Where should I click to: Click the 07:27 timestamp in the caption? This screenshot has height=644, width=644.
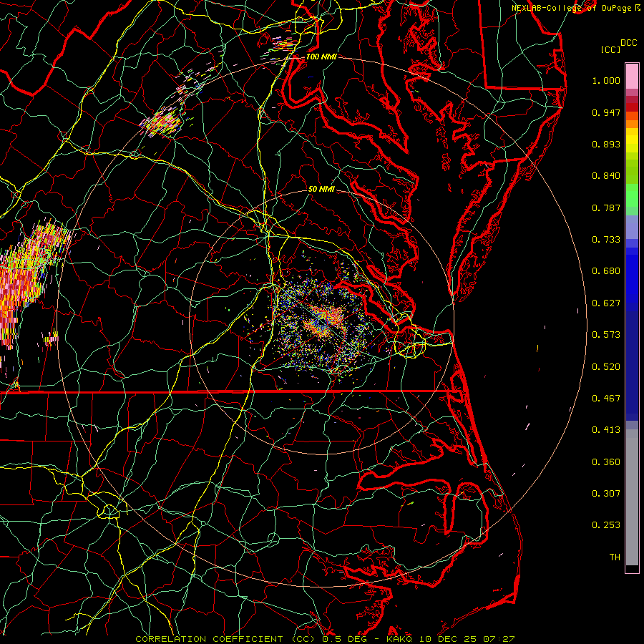coord(499,639)
